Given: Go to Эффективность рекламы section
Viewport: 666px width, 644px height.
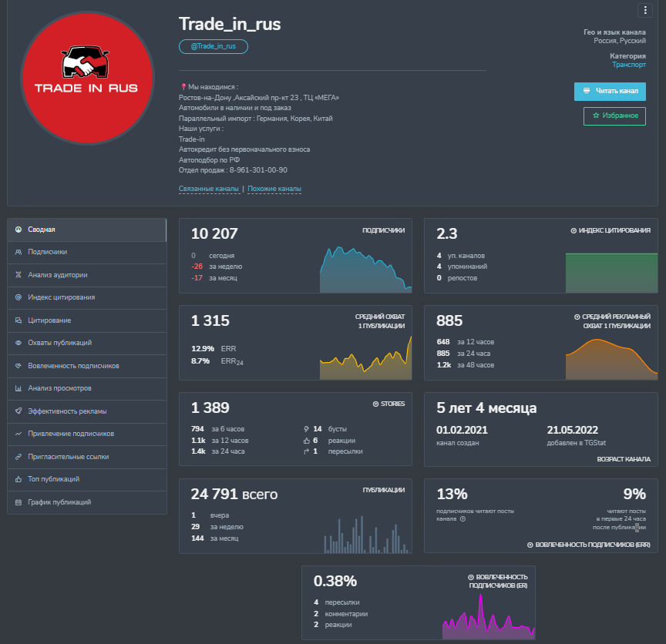Looking at the screenshot, I should (x=86, y=411).
